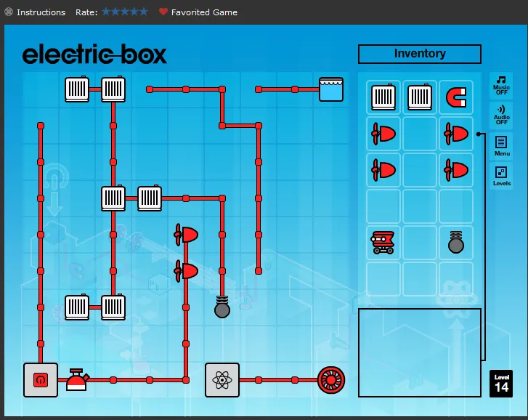Click the top-left solar panel on the board
This screenshot has height=420, width=528.
[77, 89]
